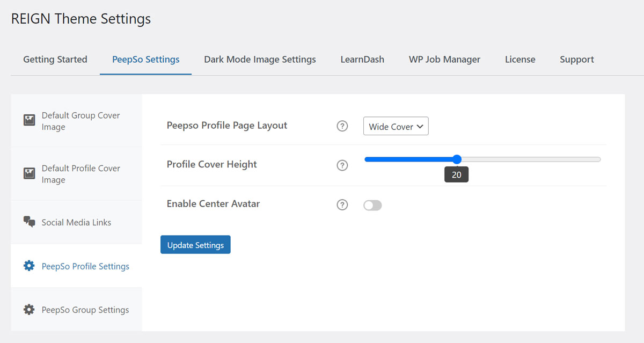This screenshot has height=343, width=644.
Task: Switch to the License tab
Action: click(x=520, y=60)
